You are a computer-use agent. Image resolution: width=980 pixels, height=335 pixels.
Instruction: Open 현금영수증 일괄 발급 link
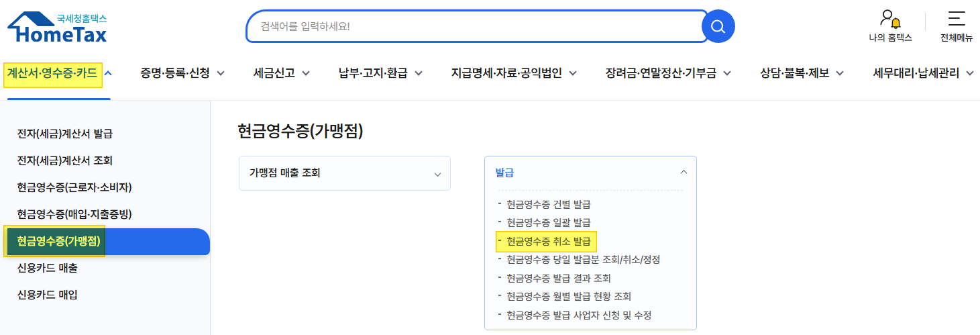(x=549, y=222)
